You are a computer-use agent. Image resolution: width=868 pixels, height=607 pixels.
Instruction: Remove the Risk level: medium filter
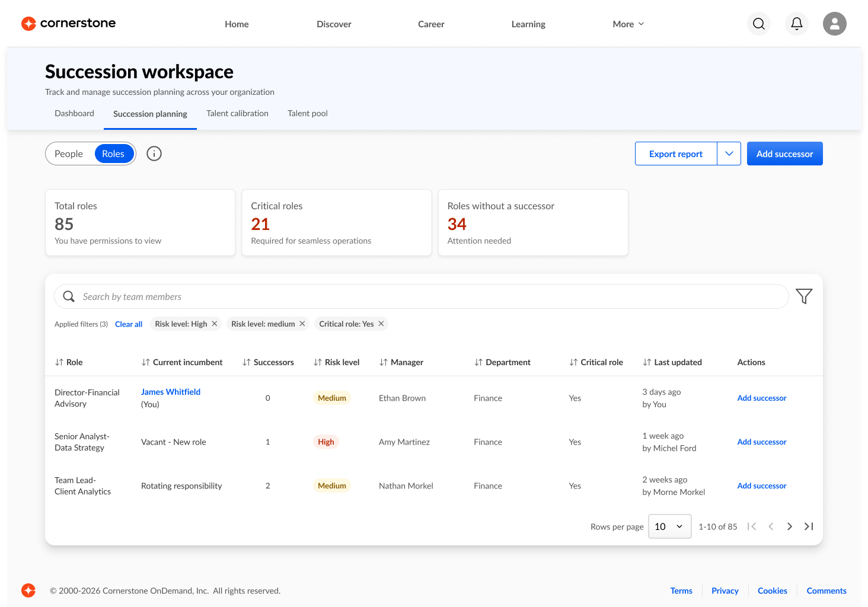[x=302, y=324]
